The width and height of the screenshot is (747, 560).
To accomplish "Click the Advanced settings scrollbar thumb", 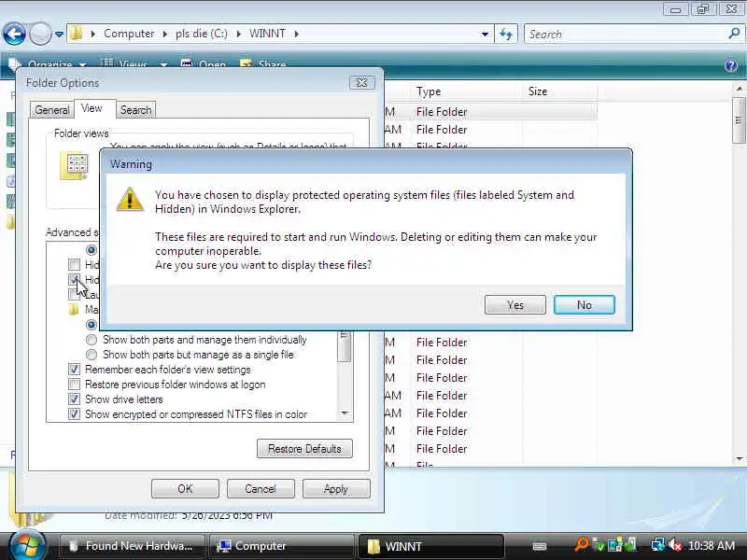I will (x=345, y=346).
